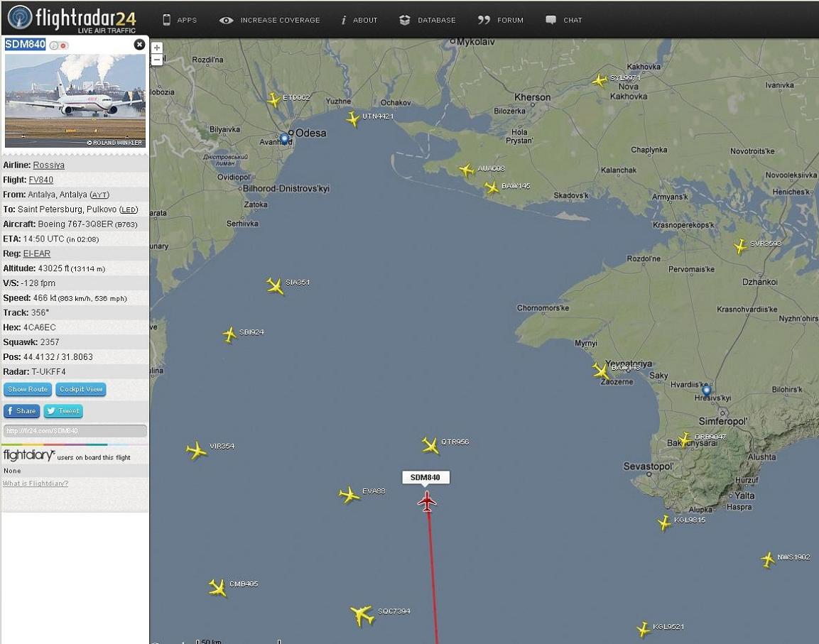Screen dimensions: 819x644
Task: Click the Show Route button
Action: click(x=28, y=389)
